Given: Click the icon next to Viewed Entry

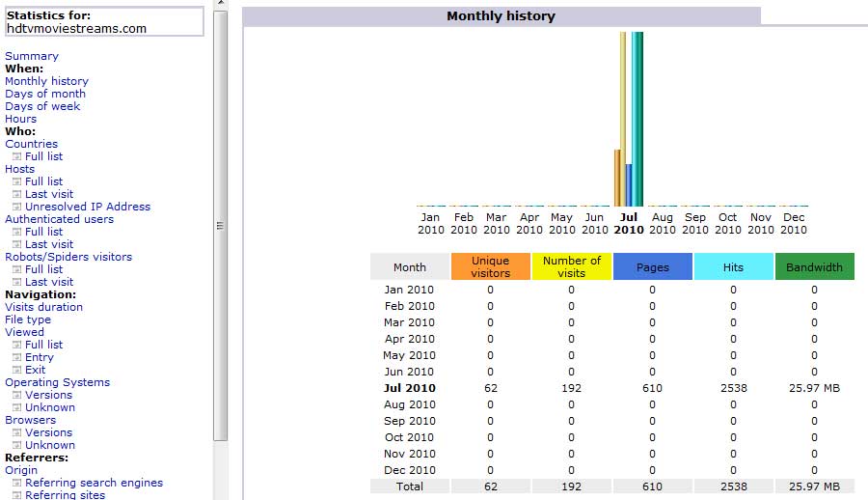Looking at the screenshot, I should click(16, 357).
